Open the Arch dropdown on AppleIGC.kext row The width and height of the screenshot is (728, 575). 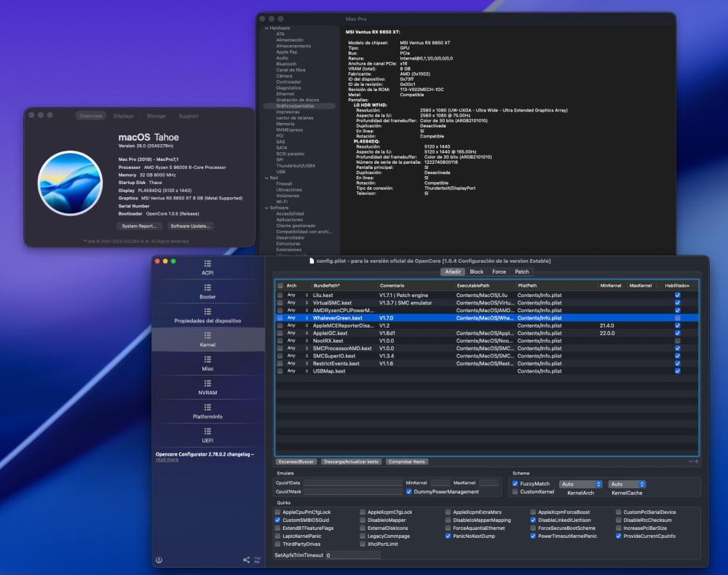click(298, 333)
